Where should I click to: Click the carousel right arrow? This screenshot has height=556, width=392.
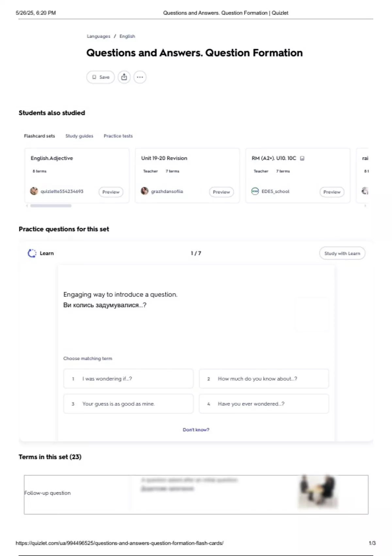(x=365, y=206)
